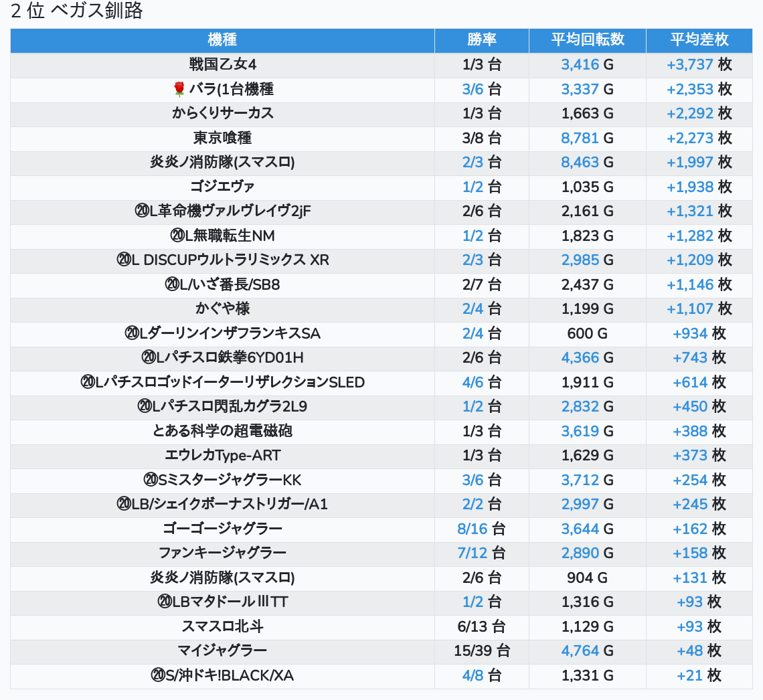The width and height of the screenshot is (763, 700).
Task: Click the 2 位 ベガス釧路 heading
Action: point(77,11)
